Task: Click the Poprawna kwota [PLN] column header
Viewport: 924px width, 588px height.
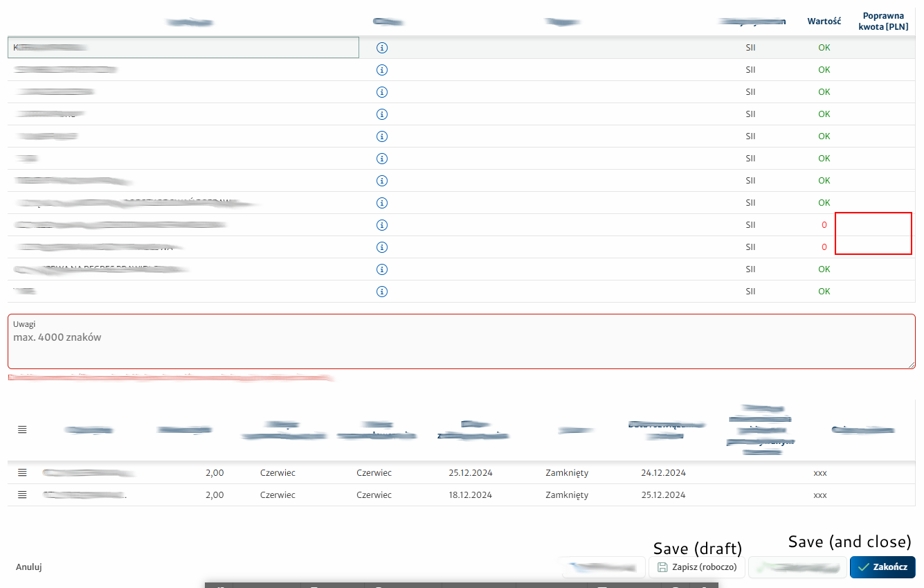Action: 883,21
